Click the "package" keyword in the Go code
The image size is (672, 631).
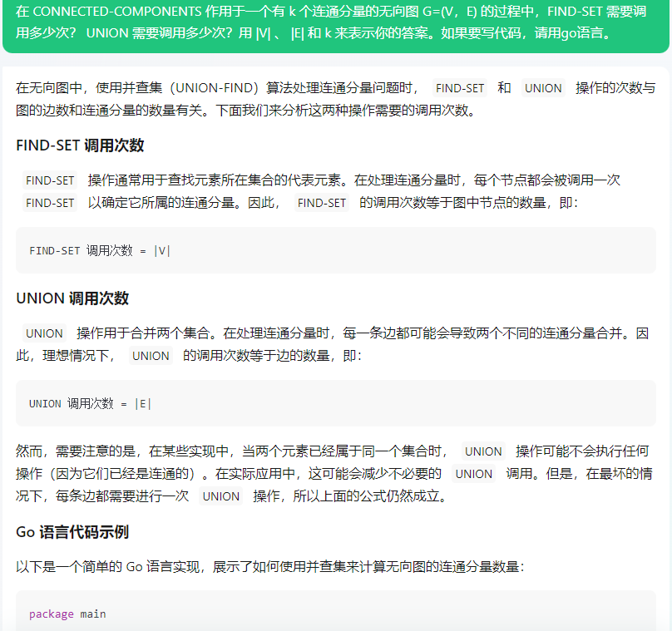click(51, 614)
